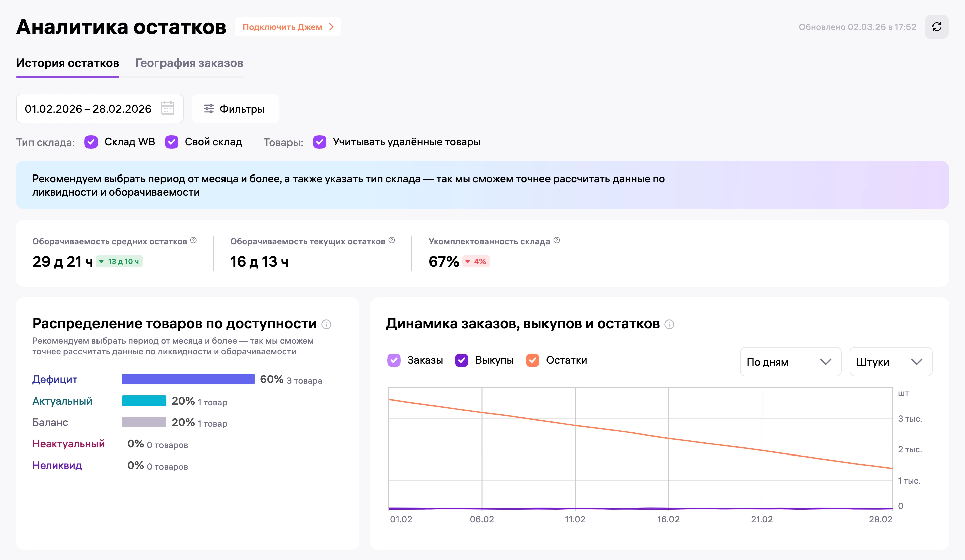The height and width of the screenshot is (560, 965).
Task: Click the date range input field
Action: 100,109
